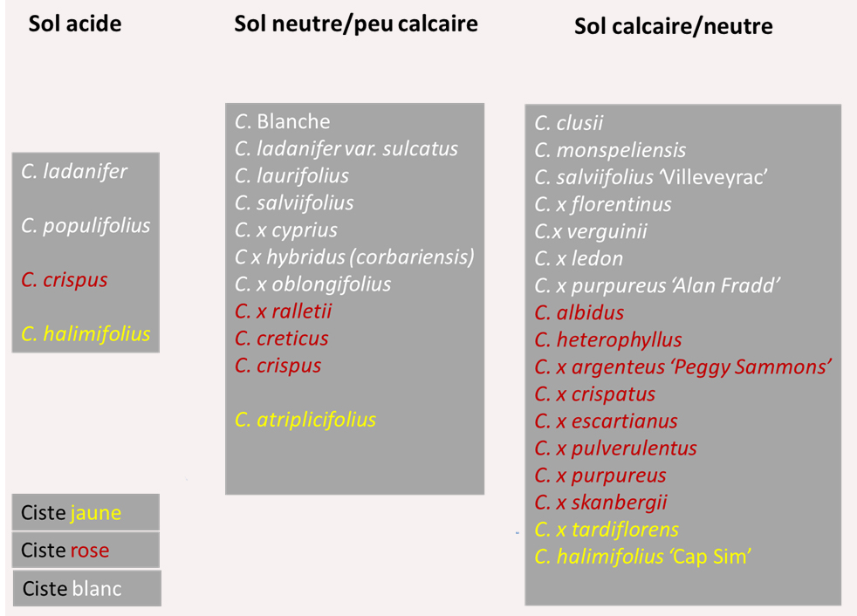
Task: Click the 'Ciste blanc' legend box
Action: 86,588
